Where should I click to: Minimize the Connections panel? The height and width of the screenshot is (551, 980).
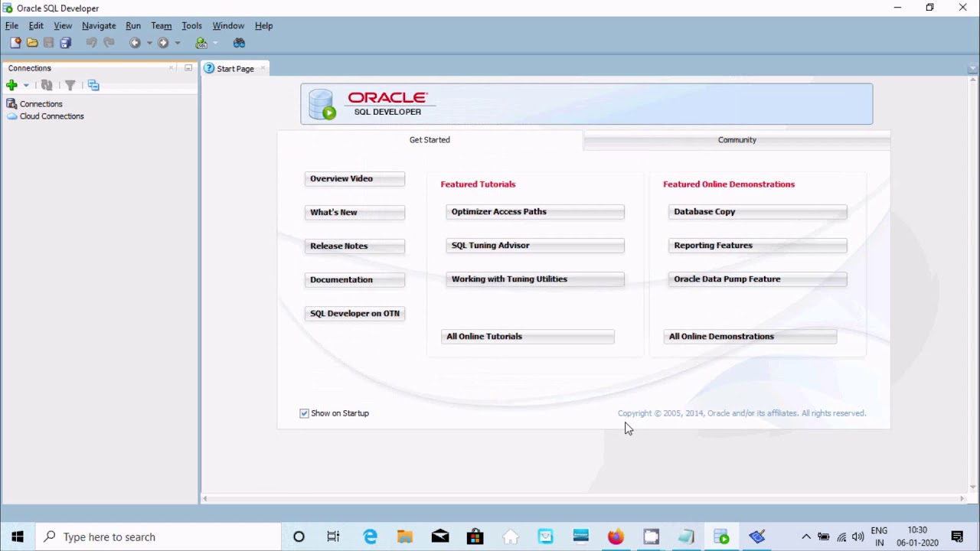[x=188, y=68]
